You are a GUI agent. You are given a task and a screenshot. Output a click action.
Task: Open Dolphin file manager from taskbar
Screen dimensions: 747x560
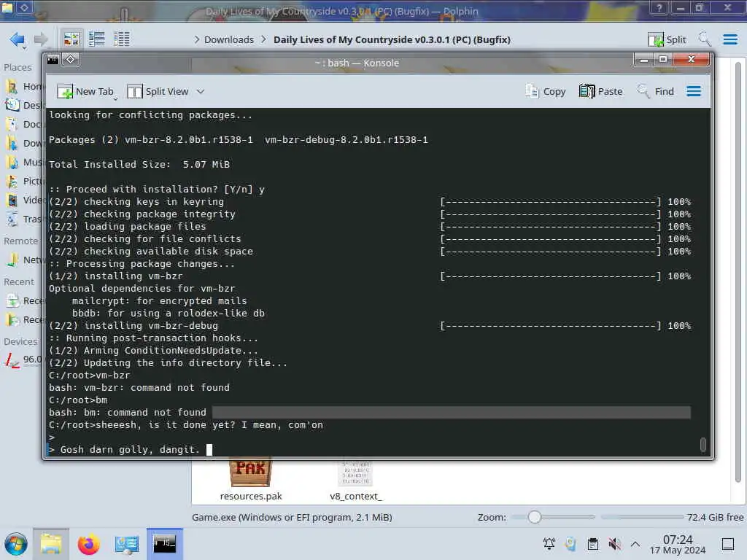pyautogui.click(x=51, y=544)
